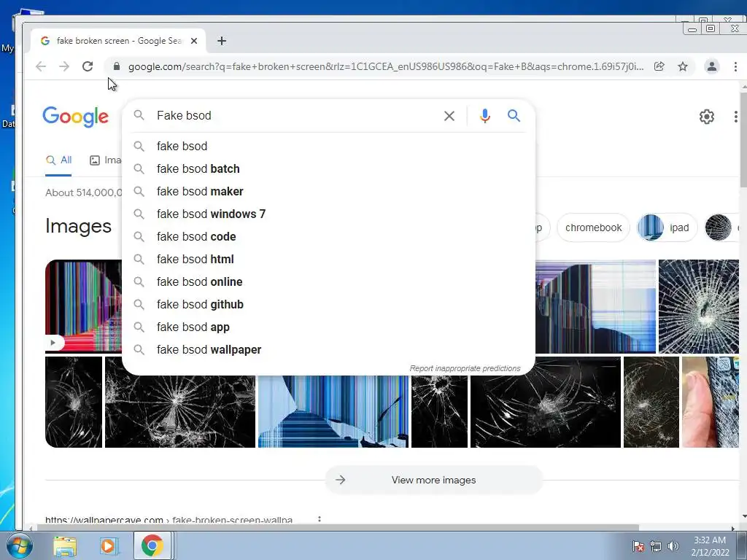Screen dimensions: 747x560
Task: Bookmark this page with the star icon
Action: 683,66
